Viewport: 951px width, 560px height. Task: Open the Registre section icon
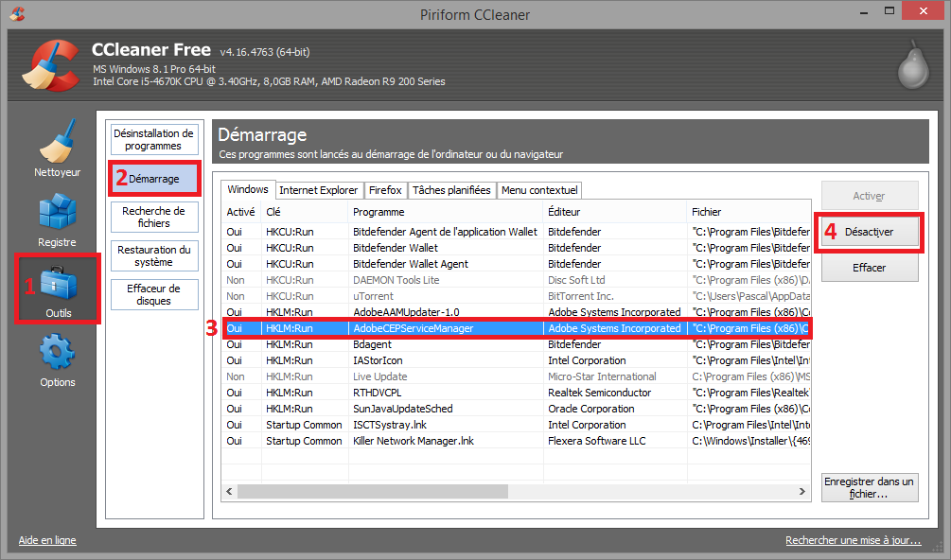click(x=57, y=215)
